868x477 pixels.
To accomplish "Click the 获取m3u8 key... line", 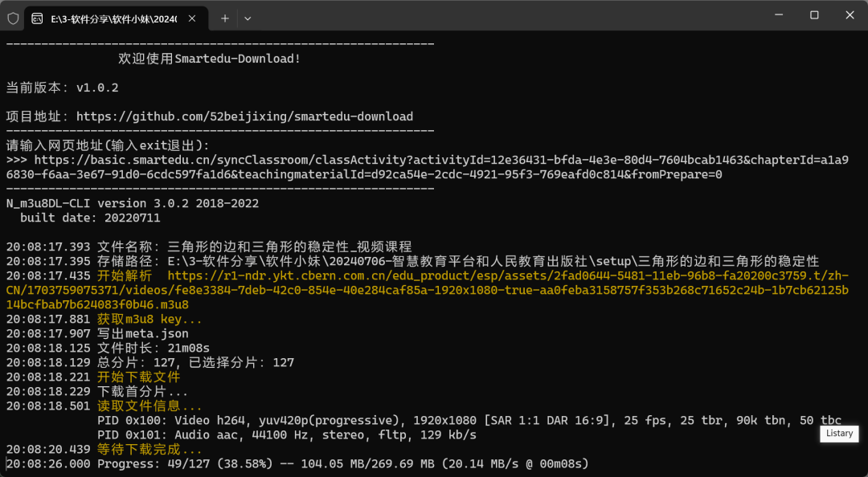I will point(104,320).
